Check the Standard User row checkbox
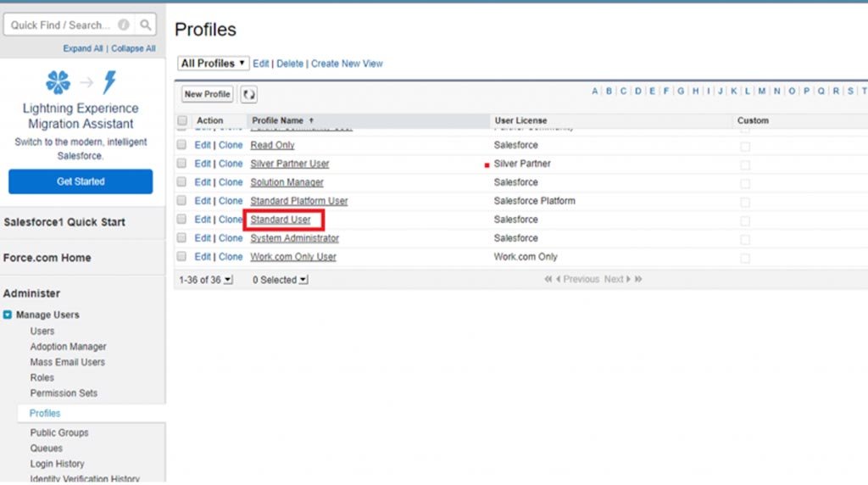 click(181, 220)
